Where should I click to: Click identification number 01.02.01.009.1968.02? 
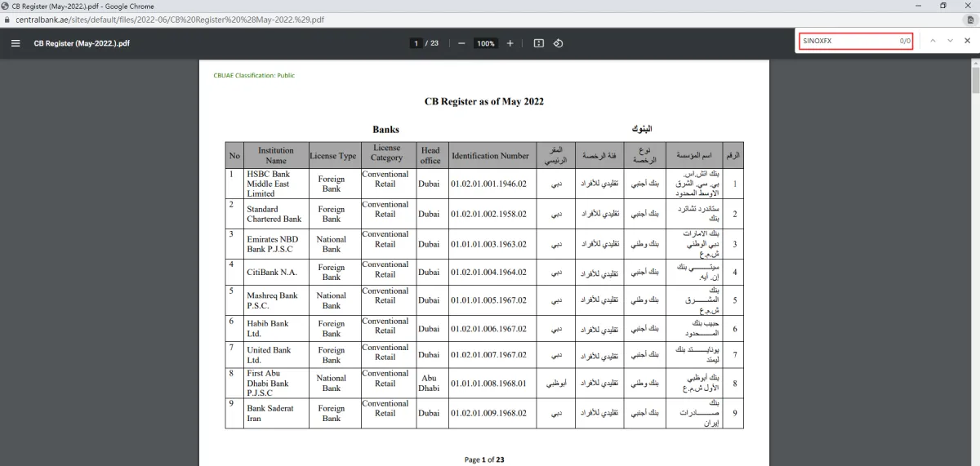click(488, 413)
